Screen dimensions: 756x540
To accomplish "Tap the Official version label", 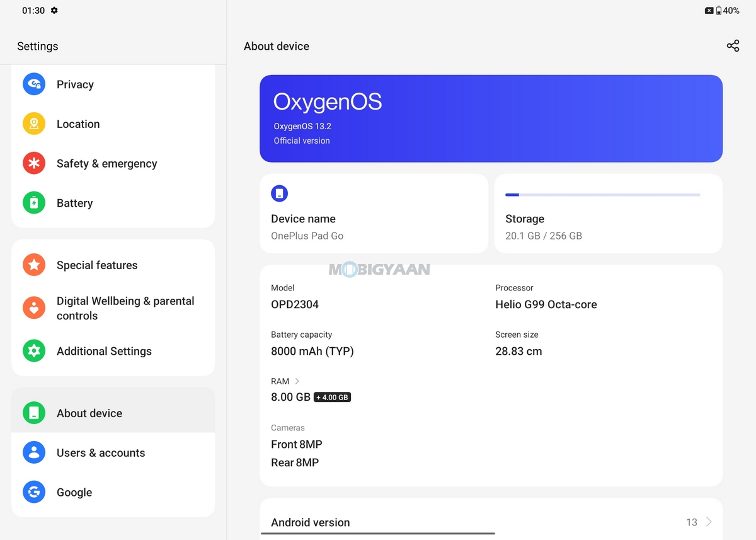I will 302,141.
